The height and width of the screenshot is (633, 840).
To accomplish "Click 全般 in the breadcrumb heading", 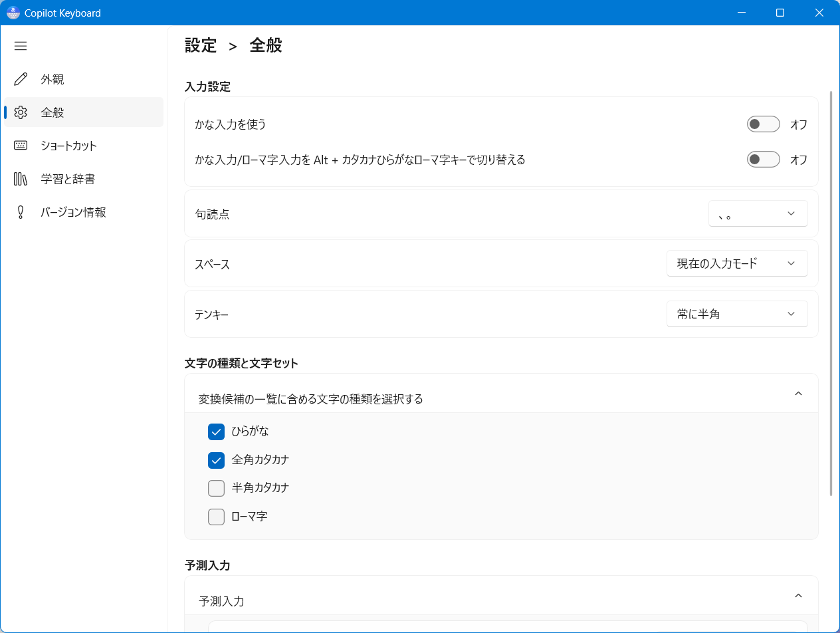I will 266,45.
